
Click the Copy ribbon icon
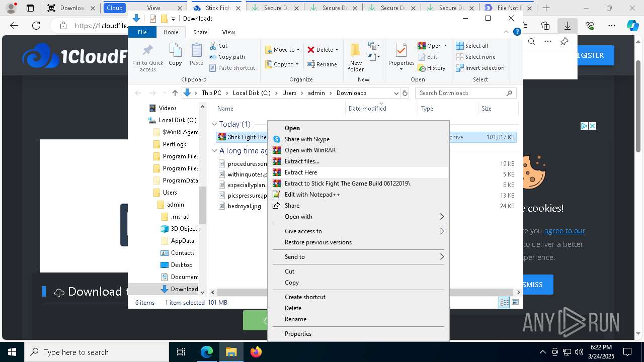175,55
